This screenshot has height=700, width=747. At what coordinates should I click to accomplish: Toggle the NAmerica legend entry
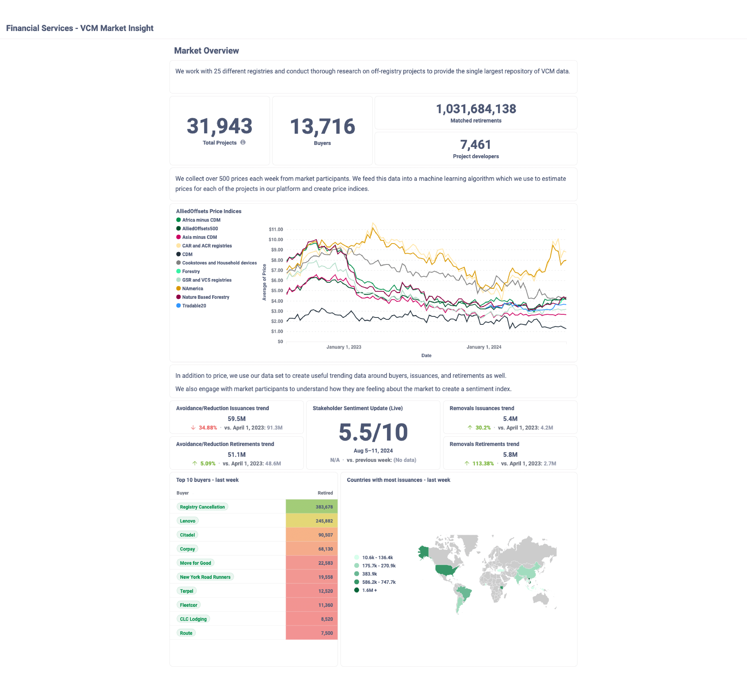189,288
